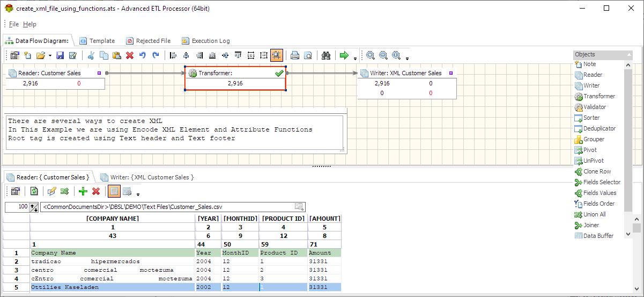Browse for source file using path field icon
Image resolution: width=644 pixels, height=297 pixels.
click(x=299, y=207)
